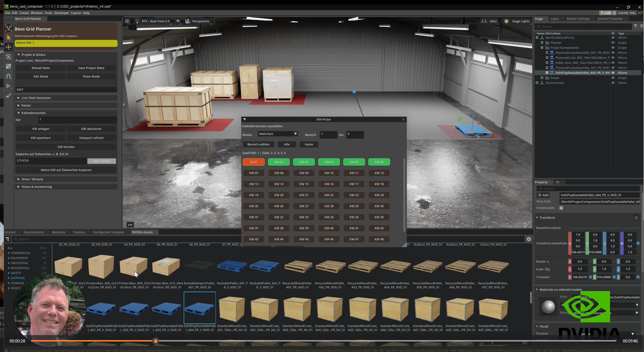Toggle visibility of PlywoodCrate_B05 prim
Image resolution: width=644 pixels, height=352 pixels.
(x=613, y=58)
